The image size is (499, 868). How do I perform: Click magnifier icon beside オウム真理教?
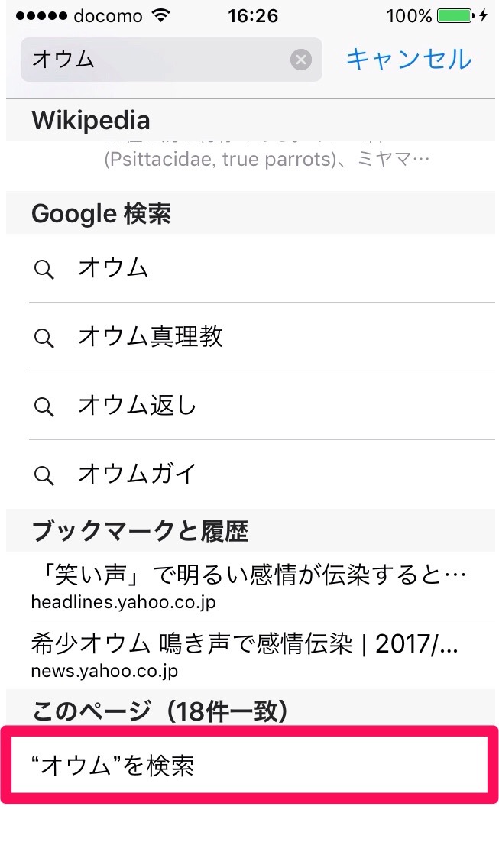pos(44,337)
